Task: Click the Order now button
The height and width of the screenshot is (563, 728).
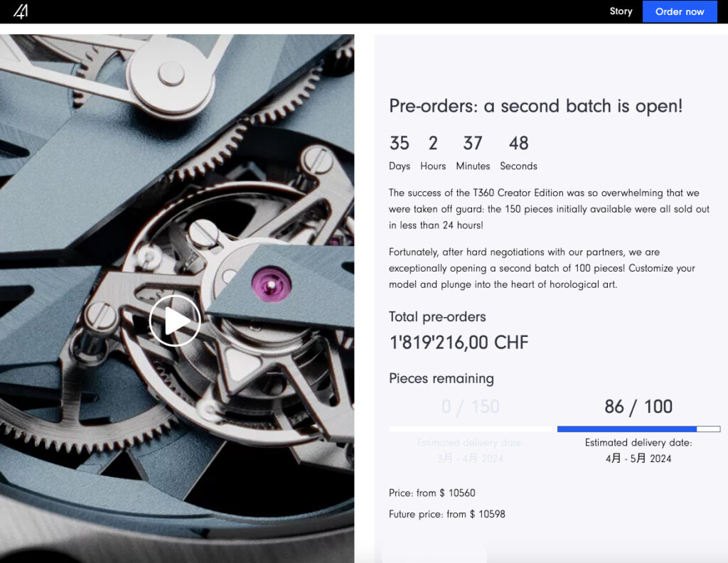Action: pyautogui.click(x=680, y=11)
